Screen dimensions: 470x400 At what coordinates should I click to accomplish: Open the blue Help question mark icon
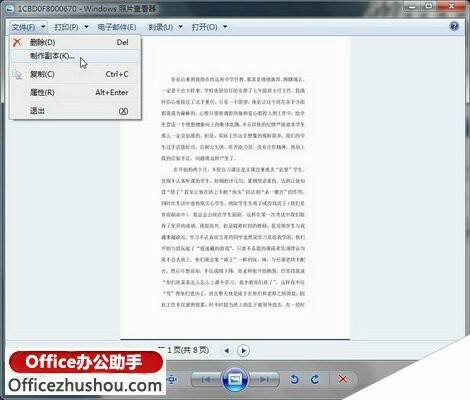pyautogui.click(x=454, y=26)
